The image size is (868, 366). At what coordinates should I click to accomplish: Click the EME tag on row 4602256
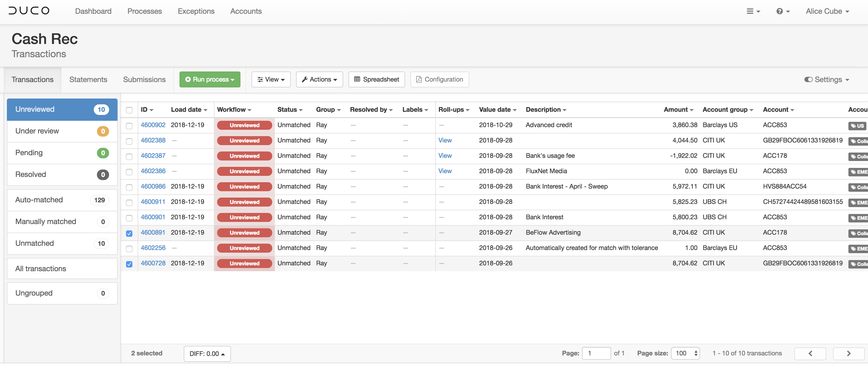[858, 249]
